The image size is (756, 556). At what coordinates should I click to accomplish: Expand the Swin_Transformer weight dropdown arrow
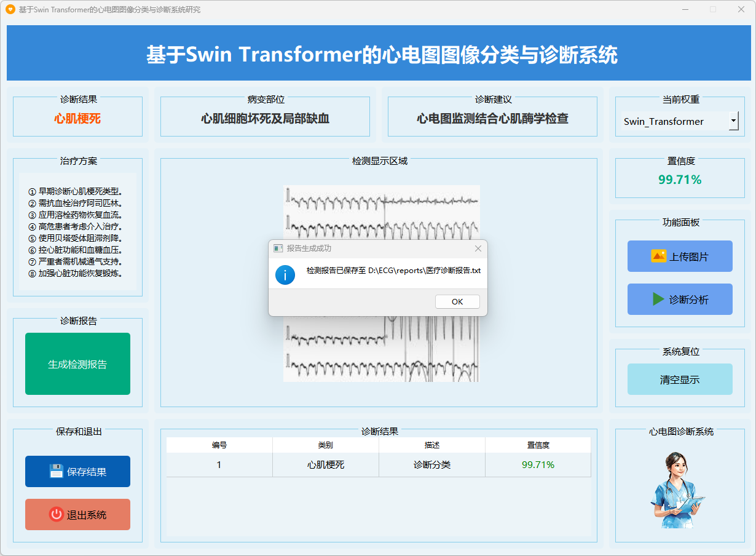coord(733,121)
